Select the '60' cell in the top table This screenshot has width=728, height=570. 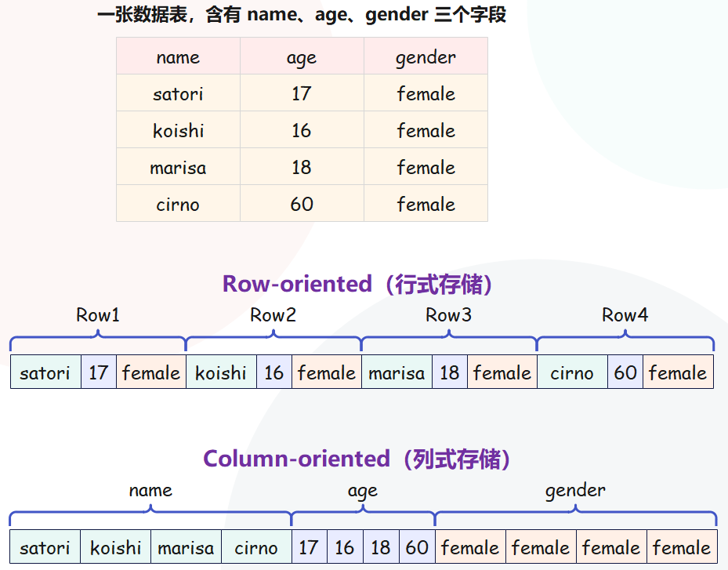click(302, 205)
